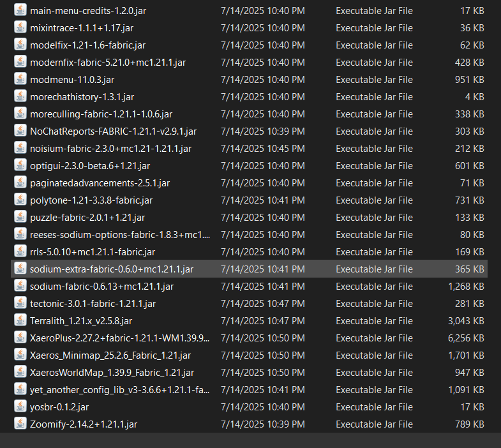This screenshot has height=448, width=501.
Task: Click the optigui-2.3.0-beta.6+1.21.jar name
Action: 90,166
